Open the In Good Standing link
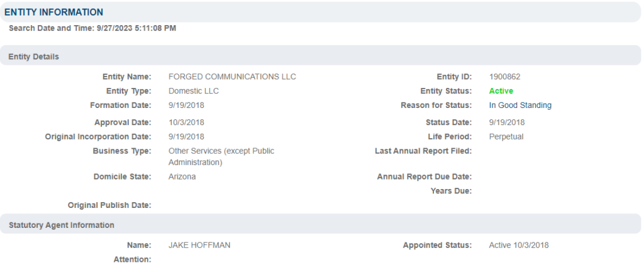The height and width of the screenshot is (265, 644). point(520,105)
